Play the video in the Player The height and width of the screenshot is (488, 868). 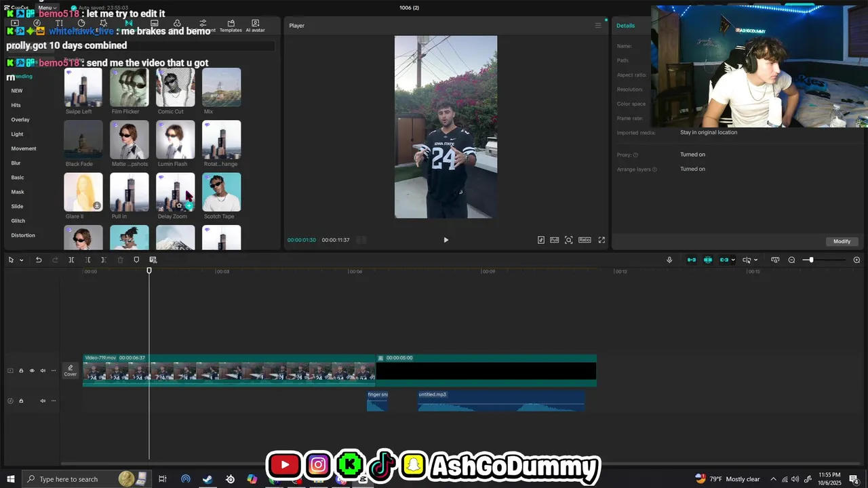[446, 240]
